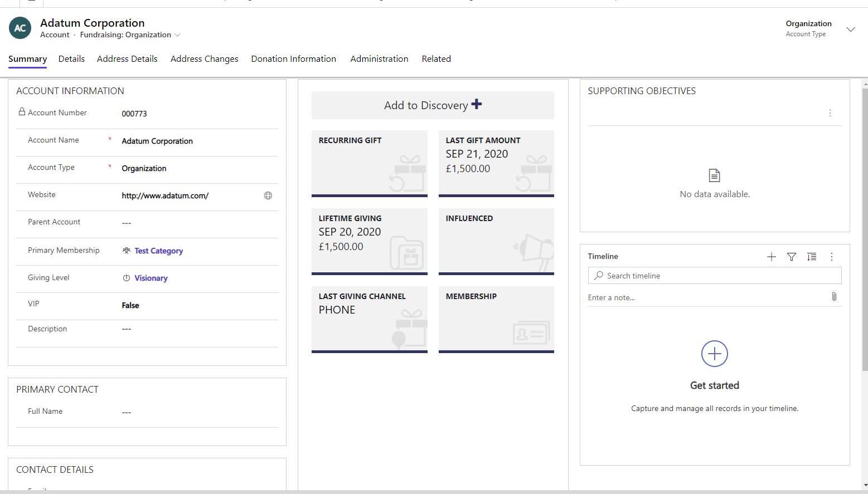Open the Recurring Gift tile
The width and height of the screenshot is (868, 494).
pos(370,164)
